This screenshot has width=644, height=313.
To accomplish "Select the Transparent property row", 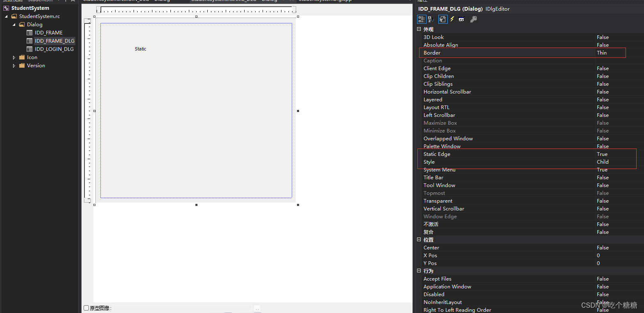I will 533,201.
